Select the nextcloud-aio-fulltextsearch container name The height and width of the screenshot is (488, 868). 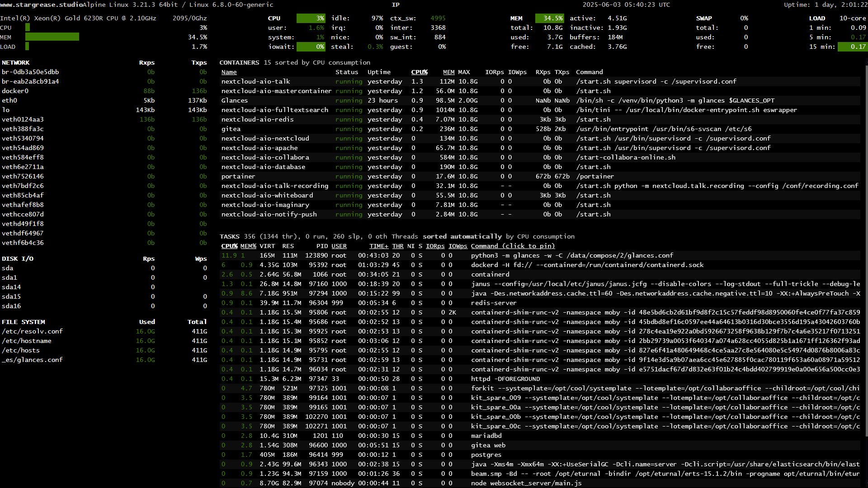(x=275, y=110)
